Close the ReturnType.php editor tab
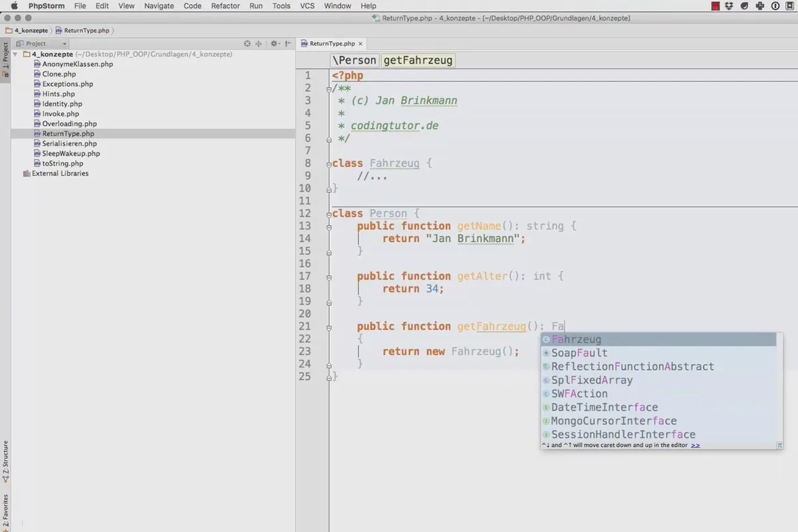 (360, 43)
